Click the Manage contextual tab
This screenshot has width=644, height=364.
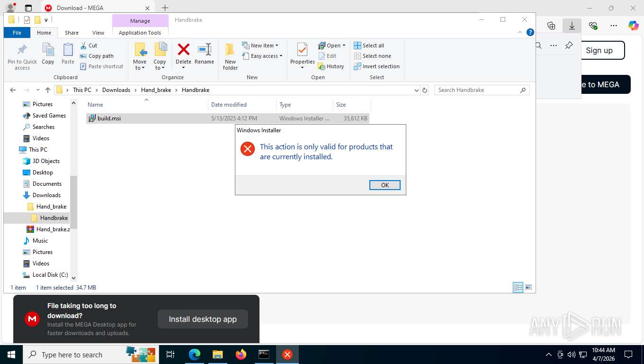pos(140,21)
